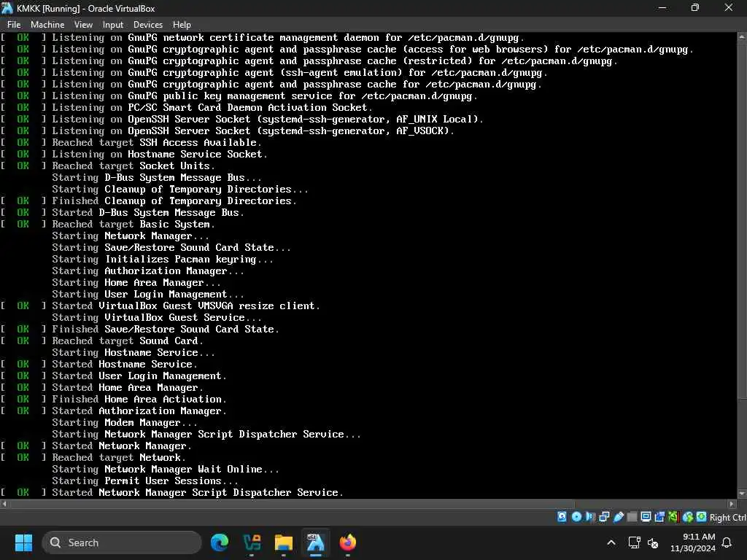Viewport: 747px width, 560px height.
Task: Close the KMKK VirtualBox window
Action: tap(729, 8)
